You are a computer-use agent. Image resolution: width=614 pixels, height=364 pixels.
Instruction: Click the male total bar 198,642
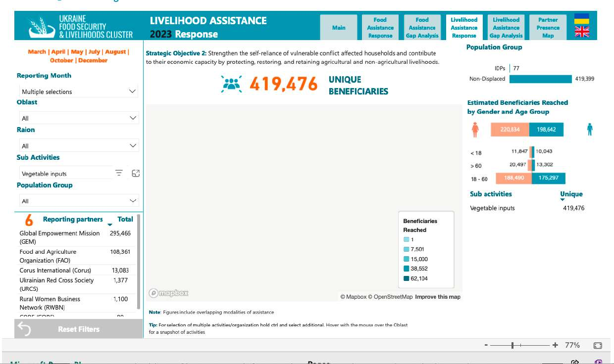[x=546, y=130]
